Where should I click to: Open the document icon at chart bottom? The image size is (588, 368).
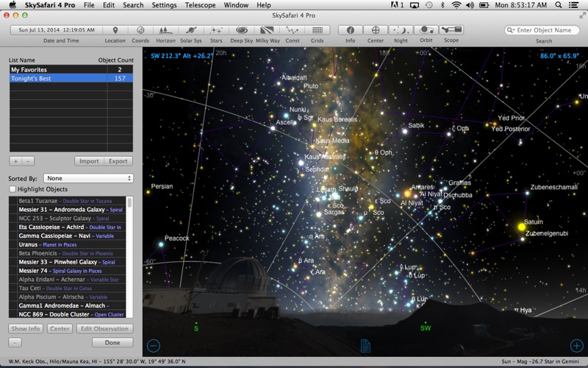[x=365, y=346]
